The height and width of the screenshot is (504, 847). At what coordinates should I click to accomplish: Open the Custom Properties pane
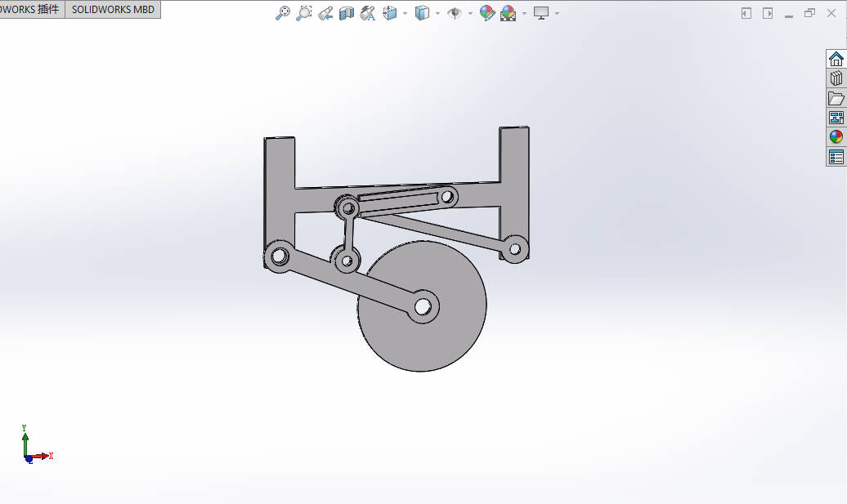point(836,157)
